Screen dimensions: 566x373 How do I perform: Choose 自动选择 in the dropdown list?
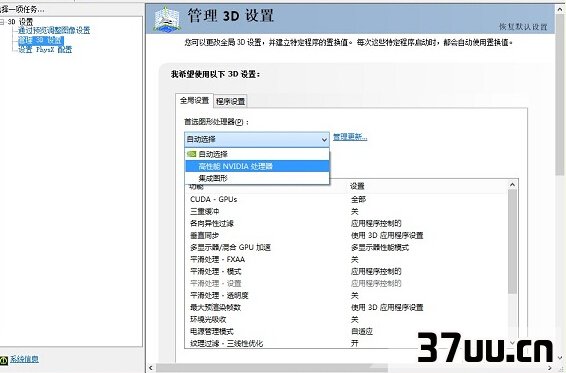[257, 154]
